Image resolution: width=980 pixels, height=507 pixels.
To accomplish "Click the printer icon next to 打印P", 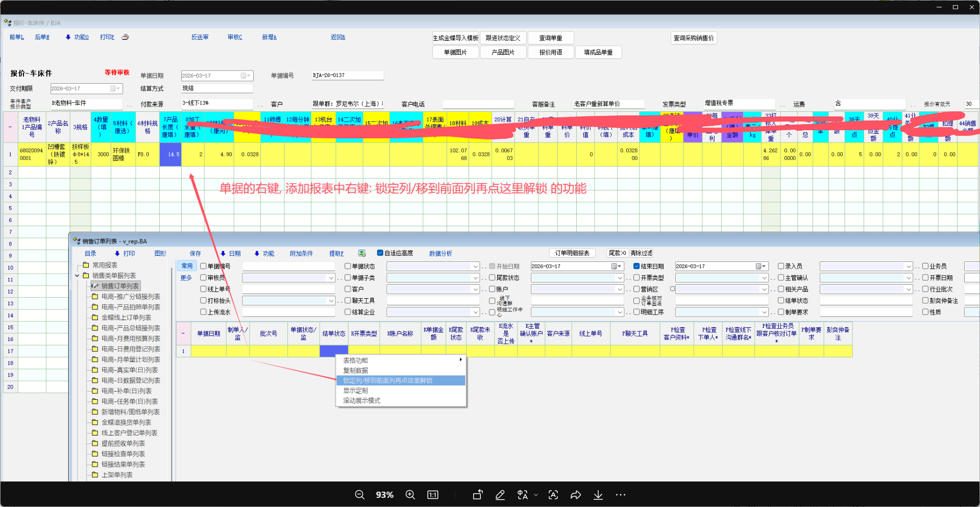I will [x=125, y=37].
